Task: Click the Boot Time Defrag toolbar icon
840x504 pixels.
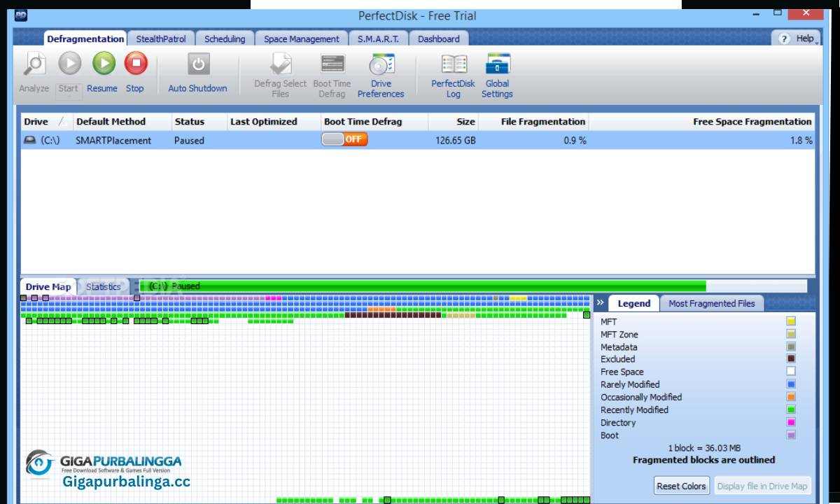Action: (x=332, y=64)
